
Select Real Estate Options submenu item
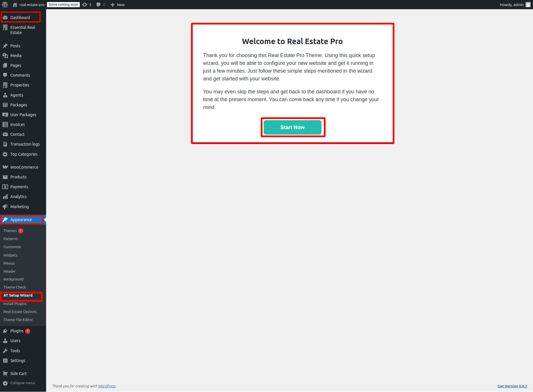tap(20, 312)
